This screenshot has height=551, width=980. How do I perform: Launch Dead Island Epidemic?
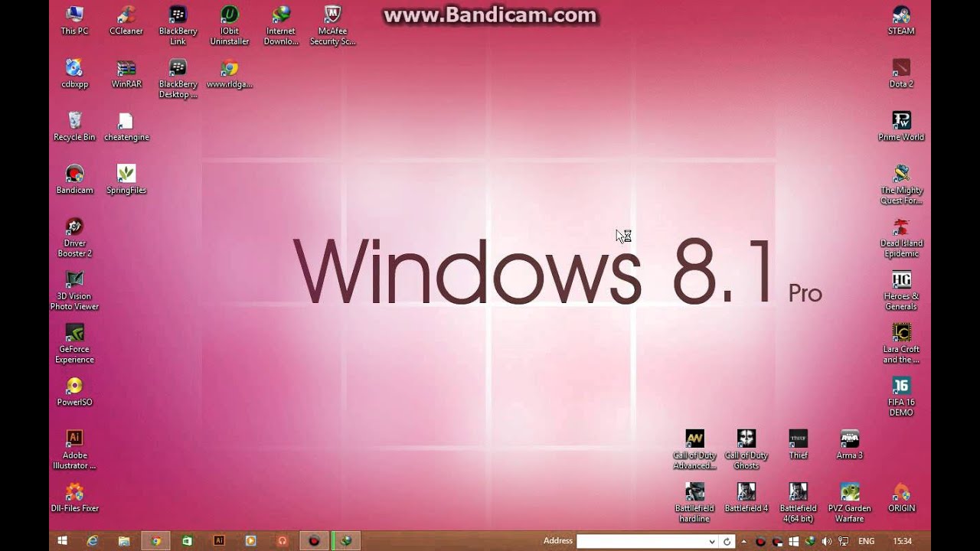tap(901, 237)
